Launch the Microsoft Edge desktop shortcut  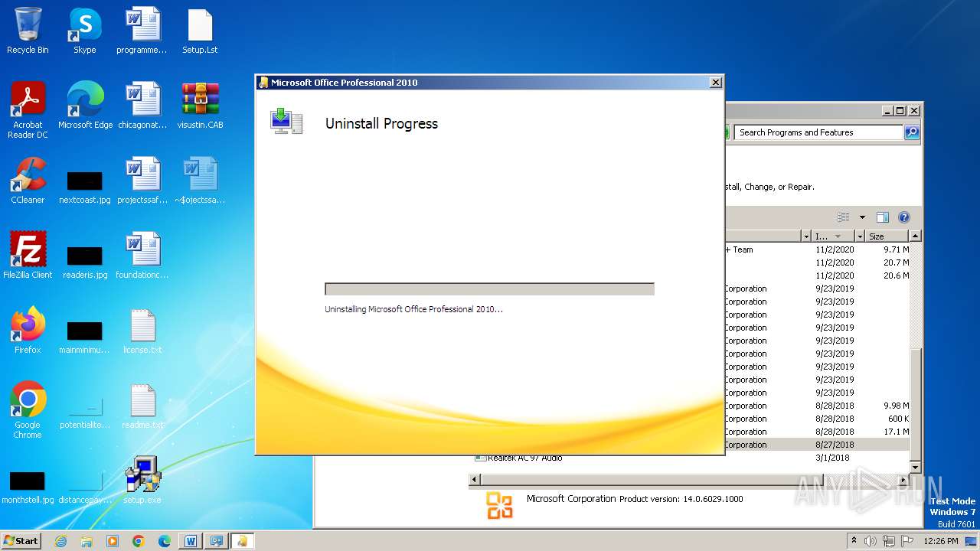click(x=85, y=106)
